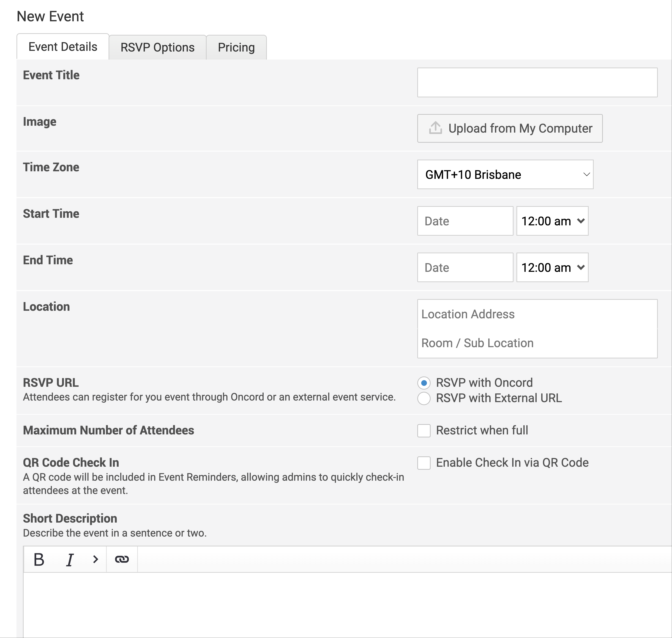The height and width of the screenshot is (638, 672).
Task: Open the Time Zone dropdown
Action: pos(505,174)
